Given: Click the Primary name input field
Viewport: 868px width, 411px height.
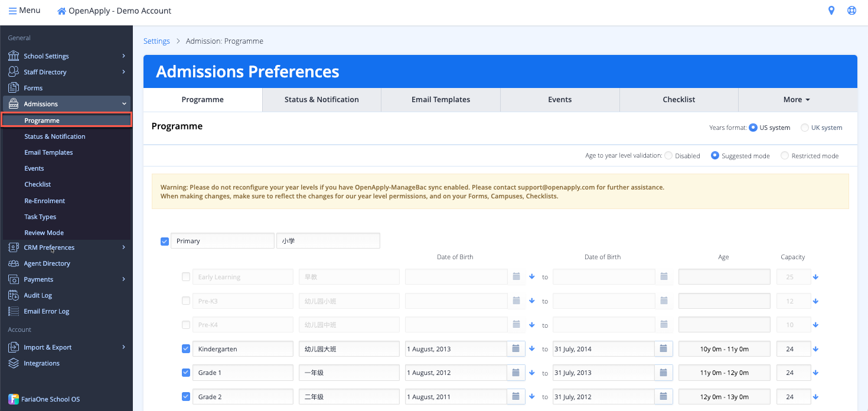Looking at the screenshot, I should coord(223,241).
